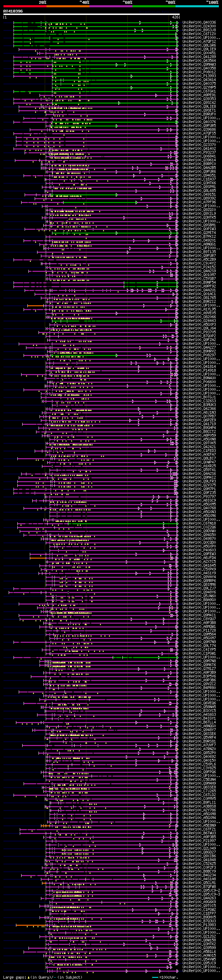Select hit label UniRef100_Q41402

[199, 148]
